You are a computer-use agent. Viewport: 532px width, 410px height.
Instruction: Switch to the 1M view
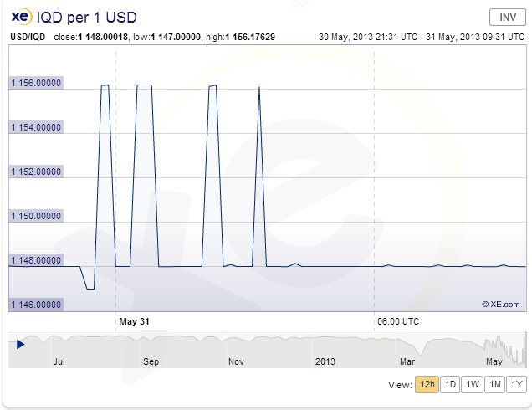tap(494, 384)
